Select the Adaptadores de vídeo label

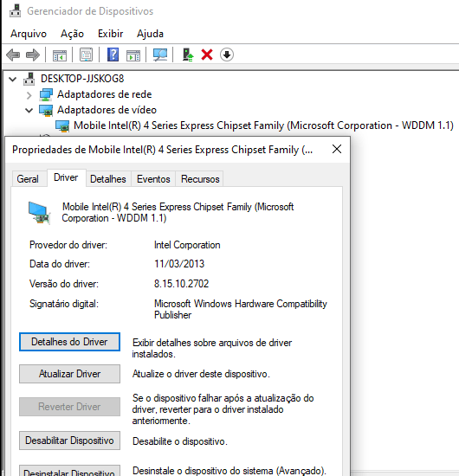click(x=107, y=110)
